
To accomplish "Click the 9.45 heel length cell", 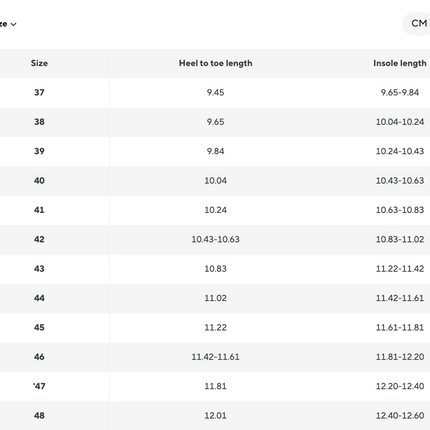I will [215, 93].
